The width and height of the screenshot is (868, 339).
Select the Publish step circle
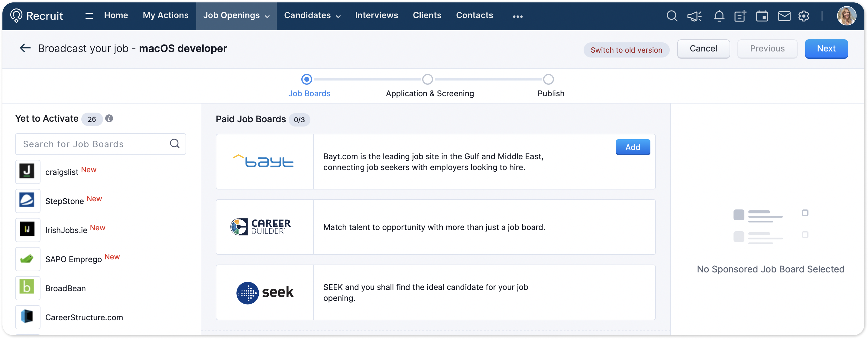(x=548, y=79)
